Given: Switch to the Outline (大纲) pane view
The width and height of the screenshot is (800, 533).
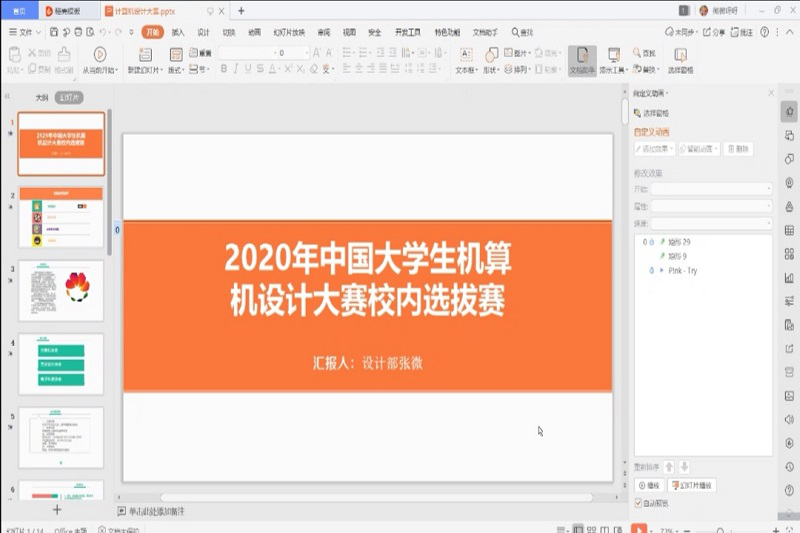Looking at the screenshot, I should tap(42, 98).
